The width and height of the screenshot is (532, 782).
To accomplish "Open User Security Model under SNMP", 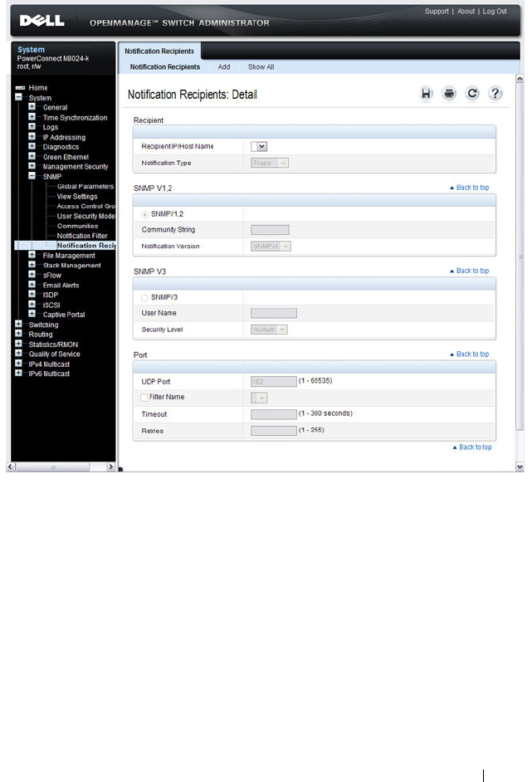I will 85,216.
